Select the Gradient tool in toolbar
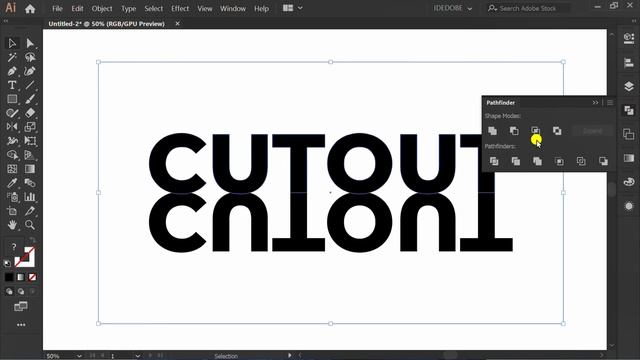 (30, 169)
